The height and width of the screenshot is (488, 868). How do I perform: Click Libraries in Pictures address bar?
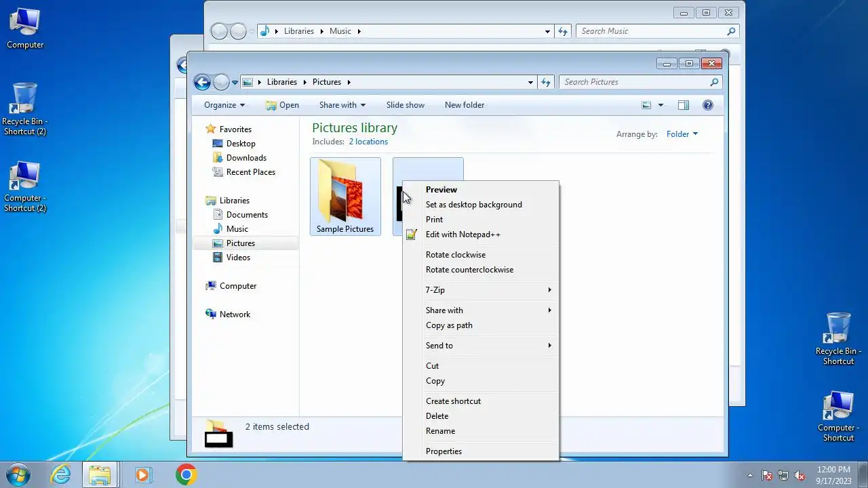coord(282,82)
